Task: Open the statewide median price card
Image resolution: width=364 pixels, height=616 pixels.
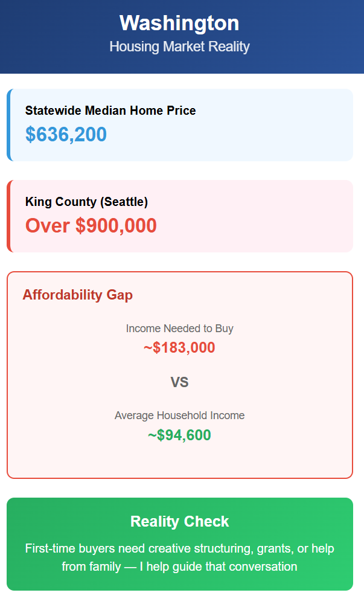Action: click(x=180, y=125)
